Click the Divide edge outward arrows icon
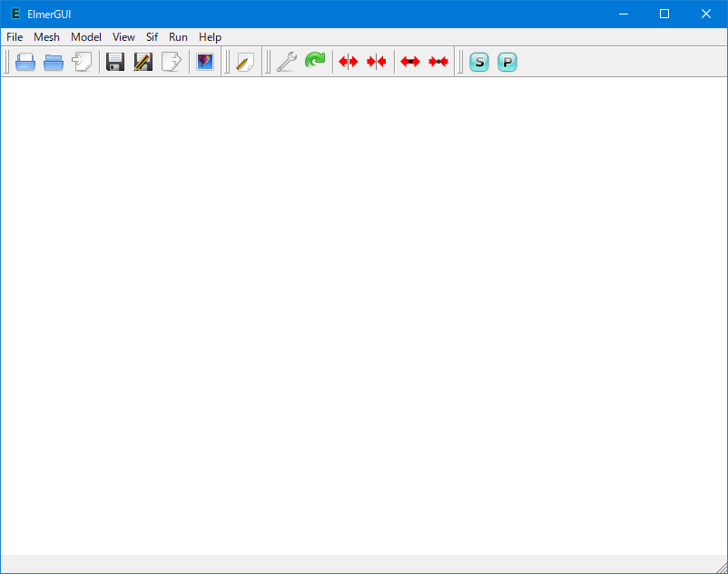728x574 pixels. (410, 61)
